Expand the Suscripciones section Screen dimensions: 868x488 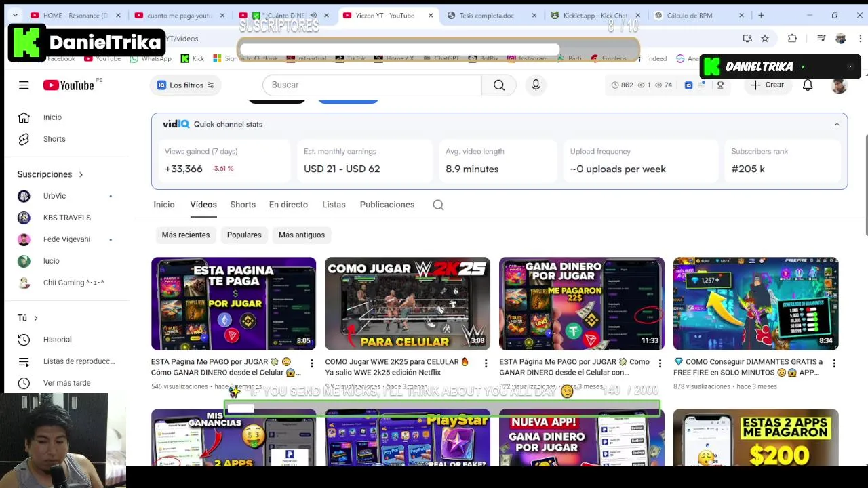tap(50, 174)
